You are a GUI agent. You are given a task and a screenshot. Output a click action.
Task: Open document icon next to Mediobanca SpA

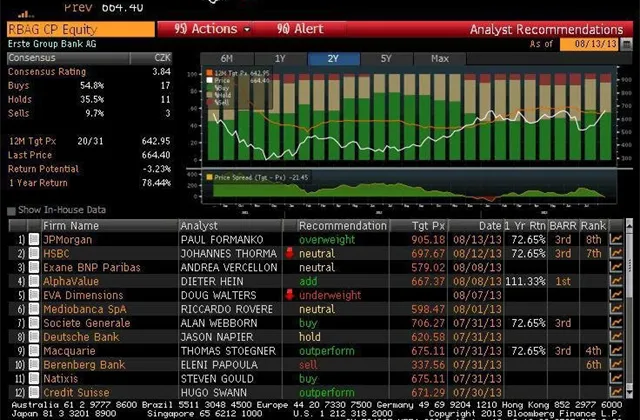(x=34, y=309)
